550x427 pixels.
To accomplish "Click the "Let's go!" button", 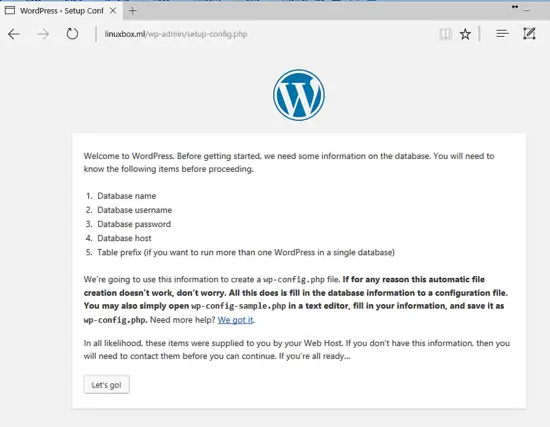I will tap(106, 385).
